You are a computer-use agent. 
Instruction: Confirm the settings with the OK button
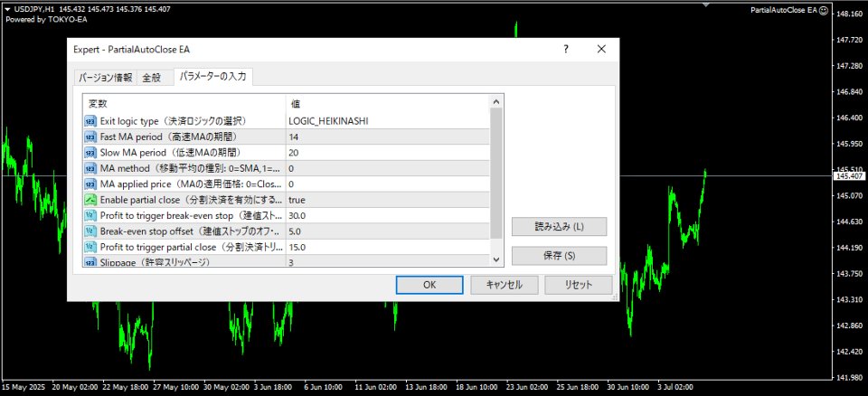coord(429,285)
